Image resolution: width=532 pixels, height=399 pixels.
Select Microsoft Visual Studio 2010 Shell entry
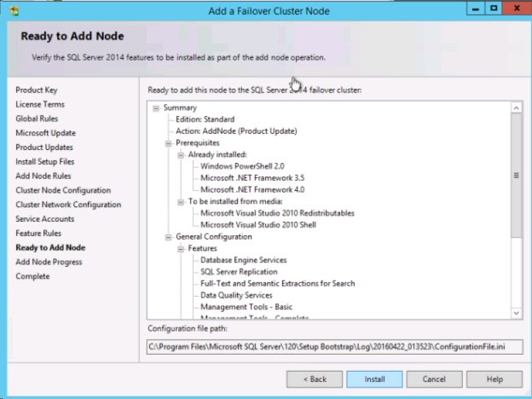[x=258, y=225]
